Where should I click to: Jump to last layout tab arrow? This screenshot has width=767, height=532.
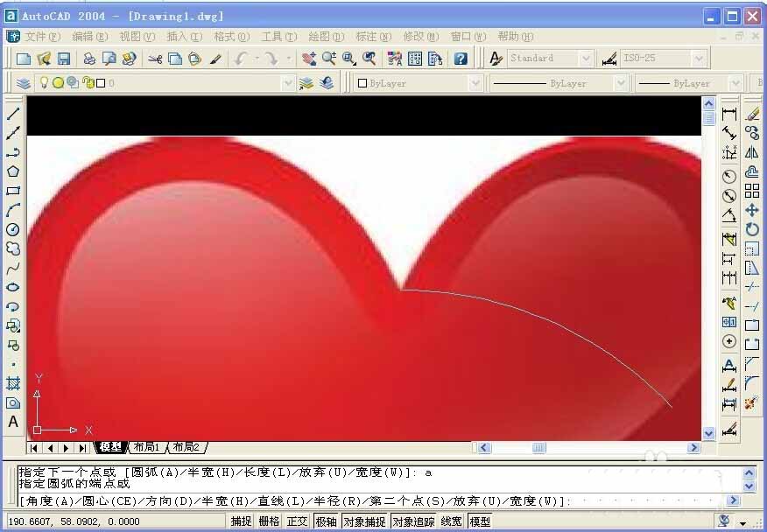[82, 447]
